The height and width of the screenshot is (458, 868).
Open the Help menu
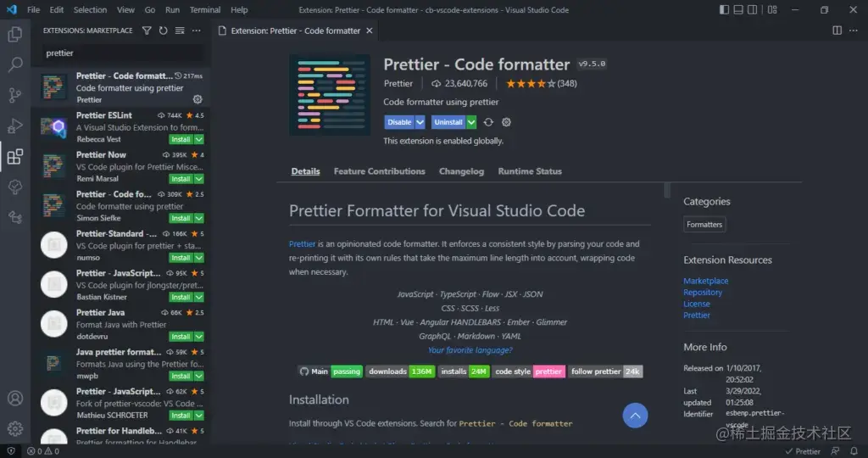point(239,9)
